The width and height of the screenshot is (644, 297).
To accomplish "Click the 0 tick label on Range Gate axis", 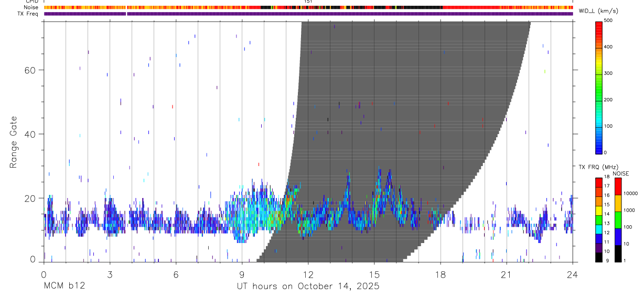I will [34, 260].
